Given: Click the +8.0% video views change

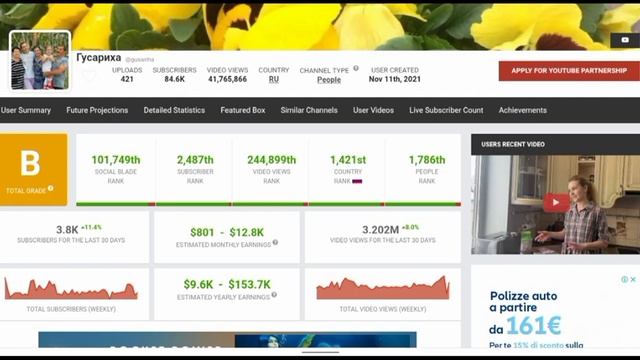Looking at the screenshot, I should [410, 227].
